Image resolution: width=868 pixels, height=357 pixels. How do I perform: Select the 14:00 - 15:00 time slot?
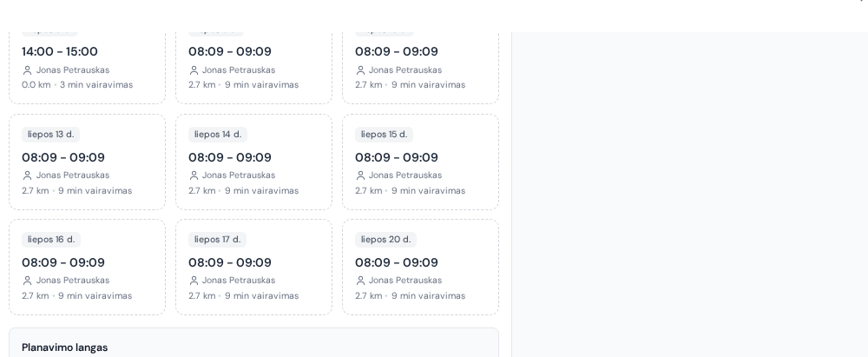60,51
